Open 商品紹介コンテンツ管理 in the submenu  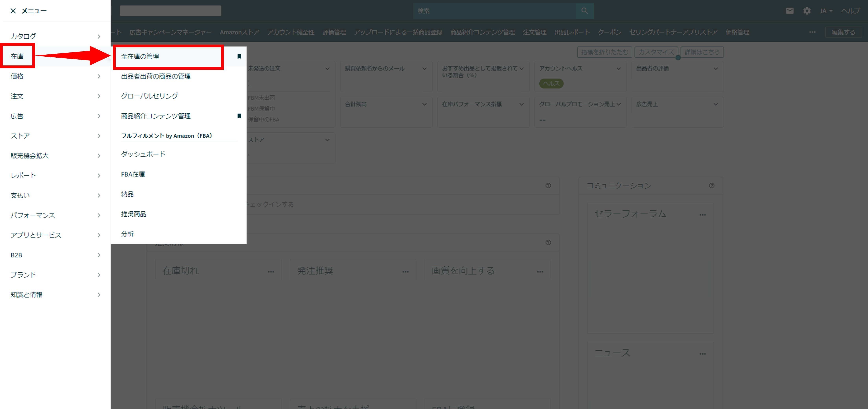(x=156, y=116)
